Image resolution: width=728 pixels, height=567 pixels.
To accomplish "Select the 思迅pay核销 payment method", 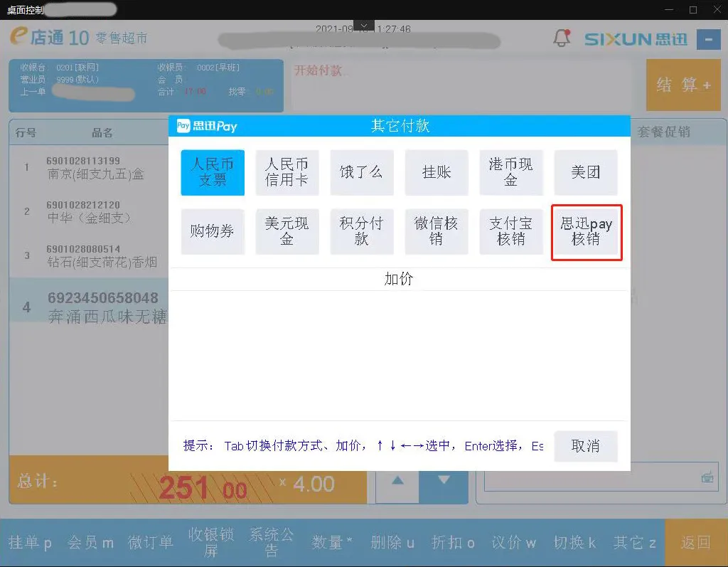I will coord(586,232).
